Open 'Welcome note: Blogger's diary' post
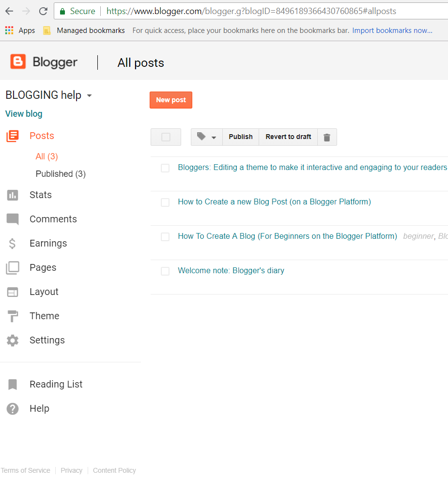This screenshot has width=448, height=481. (231, 271)
